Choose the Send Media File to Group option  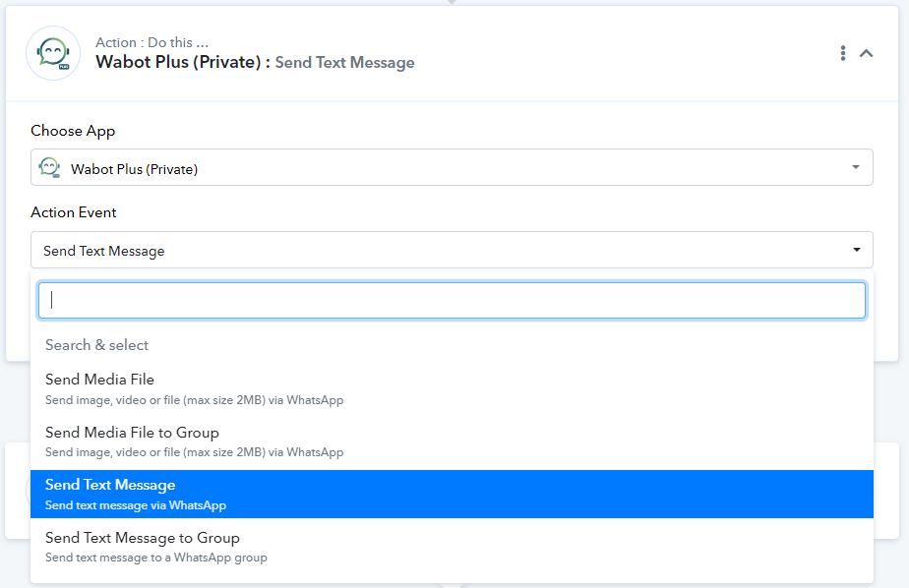(x=452, y=442)
